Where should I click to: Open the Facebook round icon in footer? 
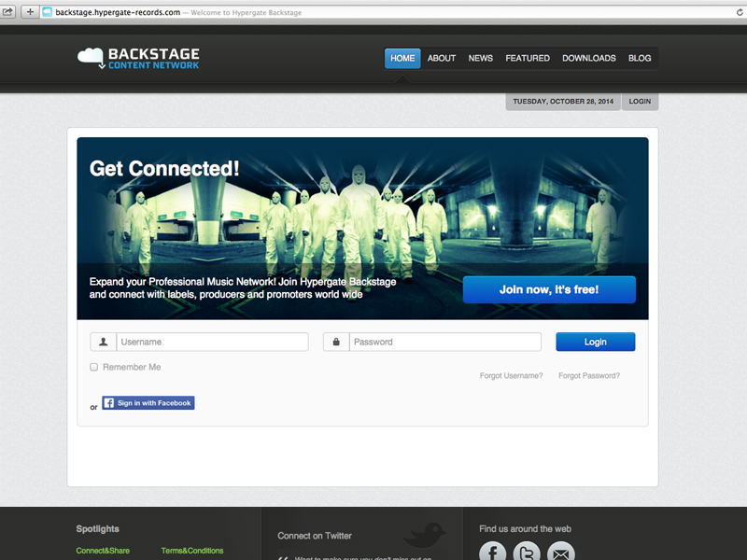tap(493, 552)
